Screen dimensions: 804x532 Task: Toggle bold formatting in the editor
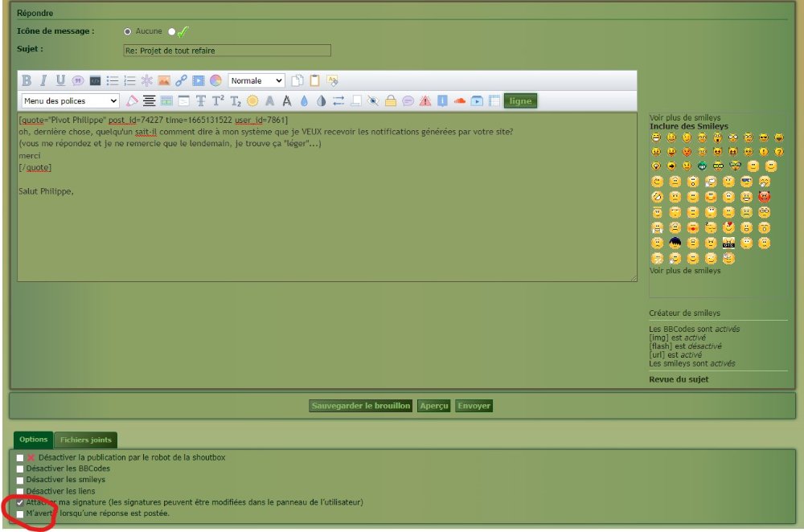27,80
